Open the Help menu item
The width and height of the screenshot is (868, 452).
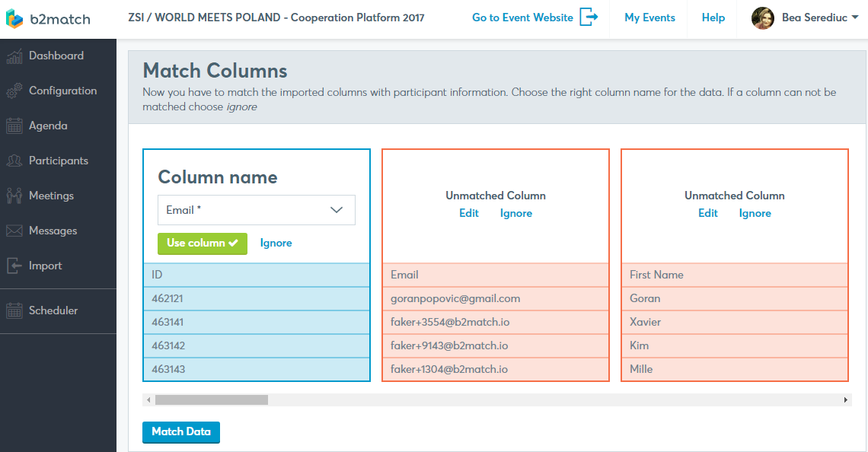(713, 18)
